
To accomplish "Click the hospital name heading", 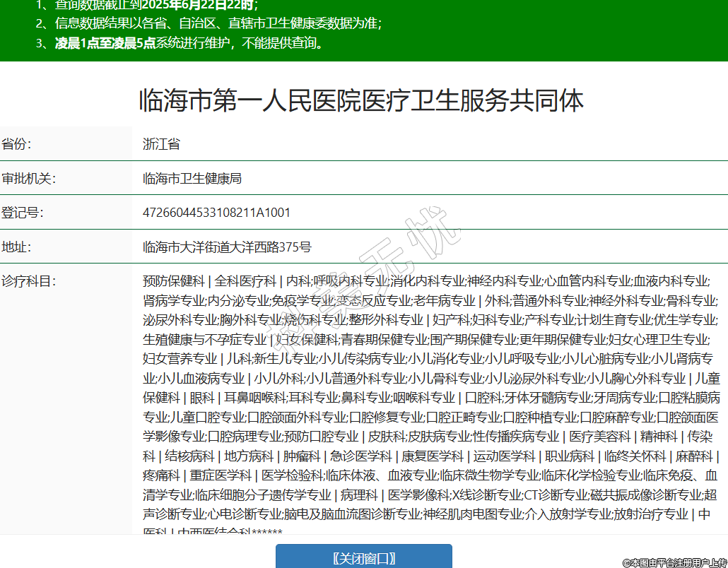I will click(x=361, y=101).
